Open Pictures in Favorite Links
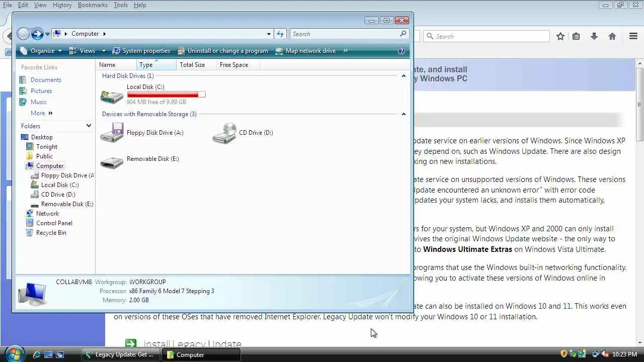This screenshot has width=644, height=362. (x=41, y=91)
